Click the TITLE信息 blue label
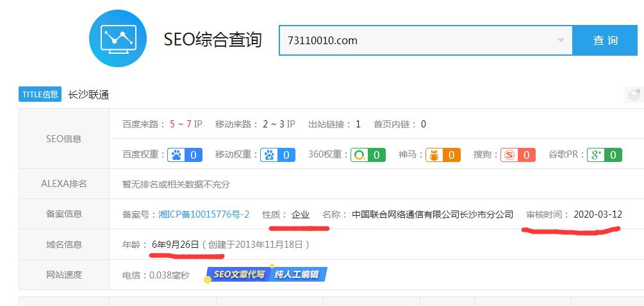644x306 pixels. point(40,94)
